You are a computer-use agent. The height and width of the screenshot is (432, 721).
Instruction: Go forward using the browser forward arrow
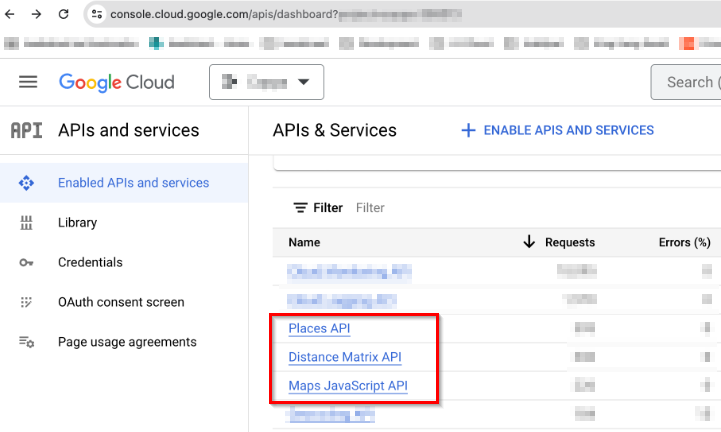[36, 14]
